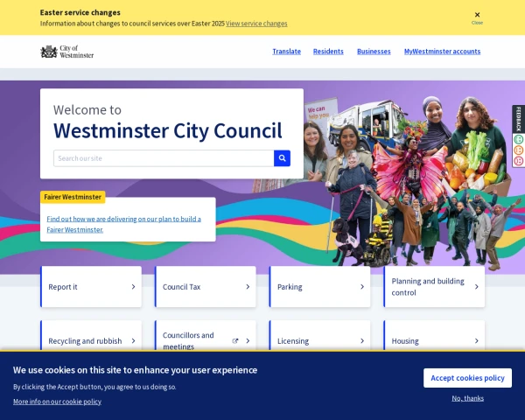525x420 pixels.
Task: Select the green happy feedback face
Action: (x=518, y=139)
